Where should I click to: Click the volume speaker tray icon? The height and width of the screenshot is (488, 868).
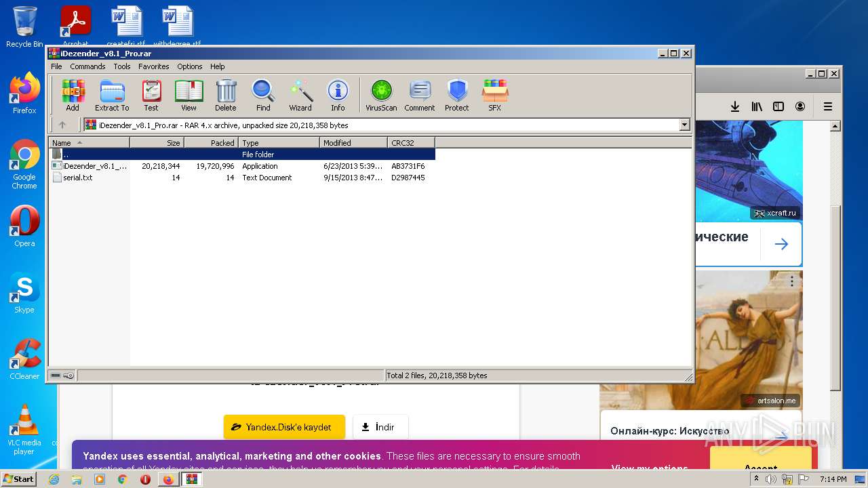point(771,479)
